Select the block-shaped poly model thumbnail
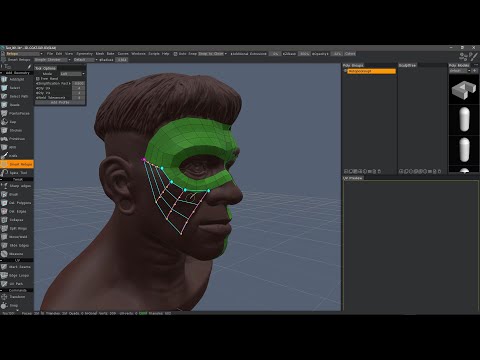Viewport: 480px width, 360px height. tap(464, 90)
